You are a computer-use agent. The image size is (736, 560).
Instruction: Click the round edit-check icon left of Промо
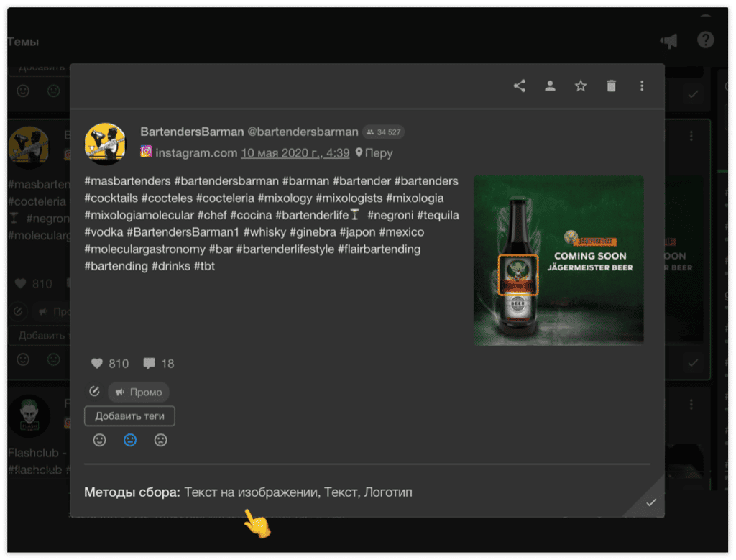94,392
